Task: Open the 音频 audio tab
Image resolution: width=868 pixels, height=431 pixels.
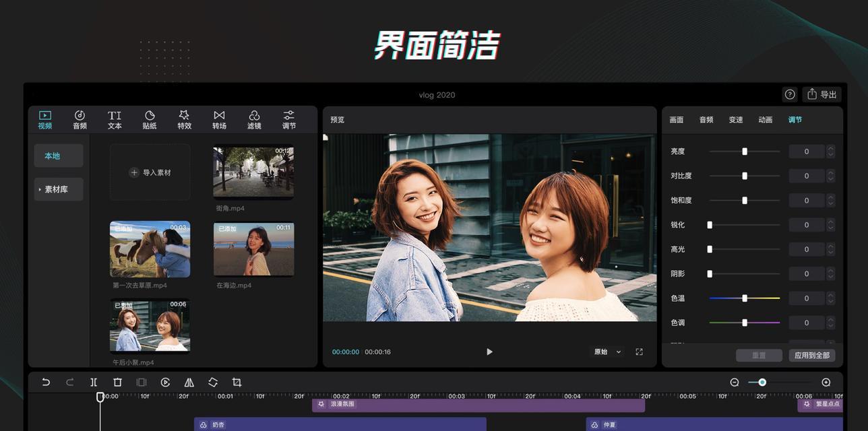Action: click(80, 120)
